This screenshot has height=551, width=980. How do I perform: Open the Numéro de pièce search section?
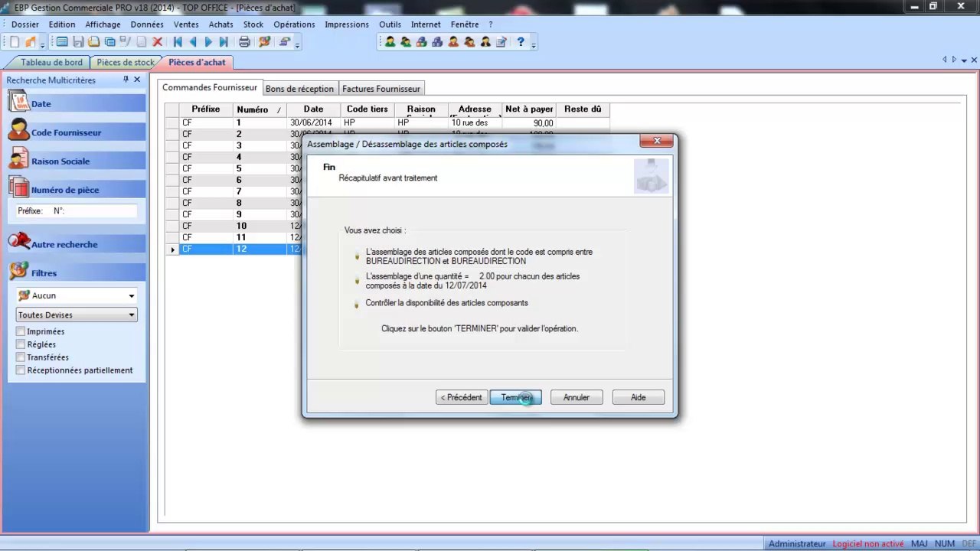[x=77, y=190]
